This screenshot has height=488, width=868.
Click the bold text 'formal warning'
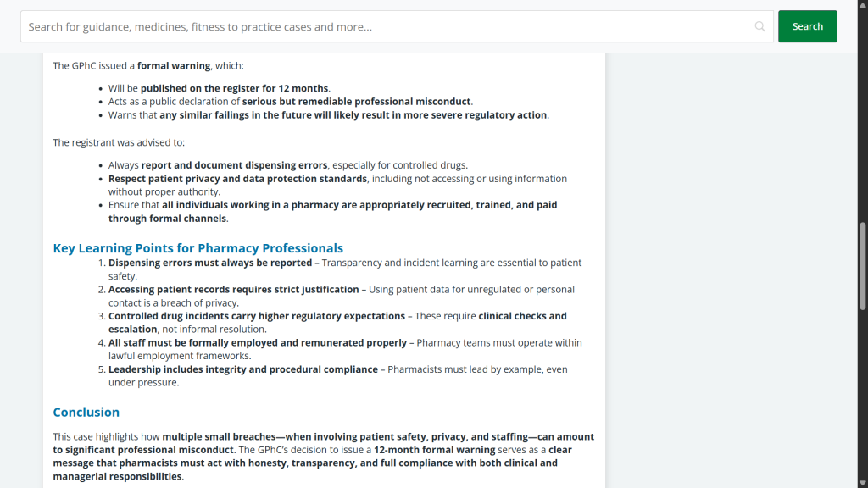[174, 65]
